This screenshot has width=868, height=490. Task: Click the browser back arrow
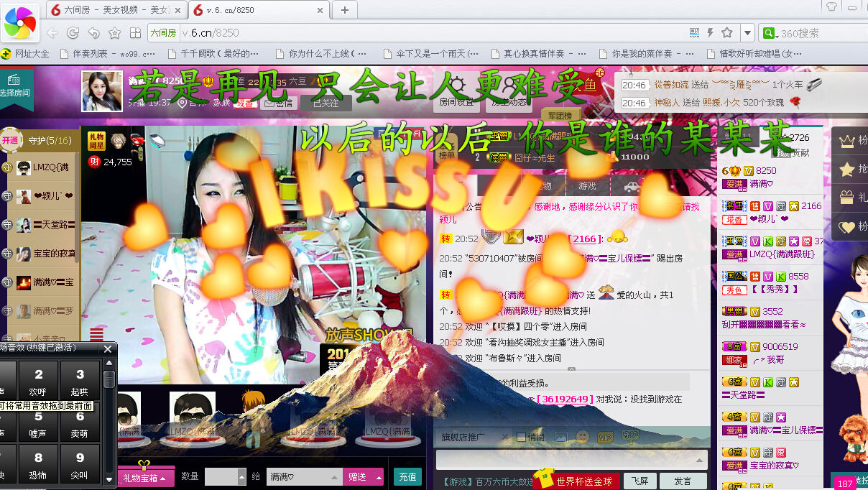[x=52, y=33]
